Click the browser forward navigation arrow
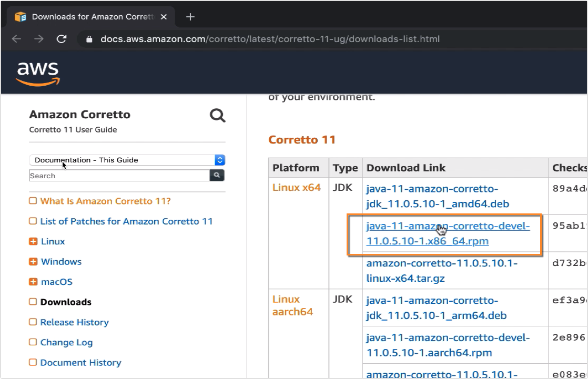The image size is (588, 379). 39,38
